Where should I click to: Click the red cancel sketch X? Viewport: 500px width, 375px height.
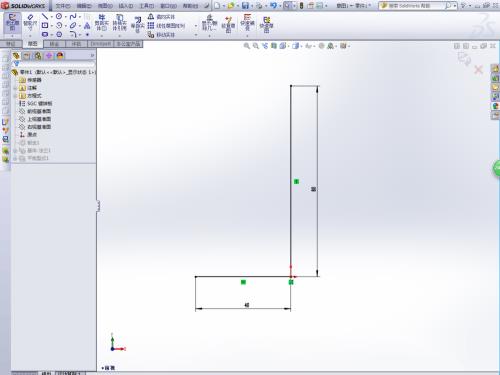[478, 70]
